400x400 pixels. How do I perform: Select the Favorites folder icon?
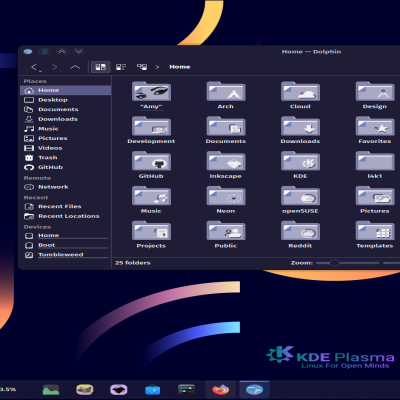pos(375,126)
